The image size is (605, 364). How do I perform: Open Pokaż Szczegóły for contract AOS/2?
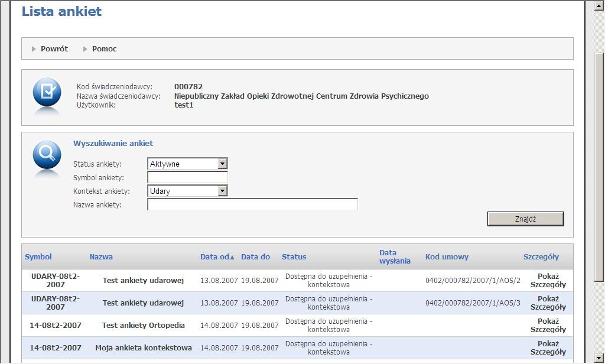[x=548, y=281]
